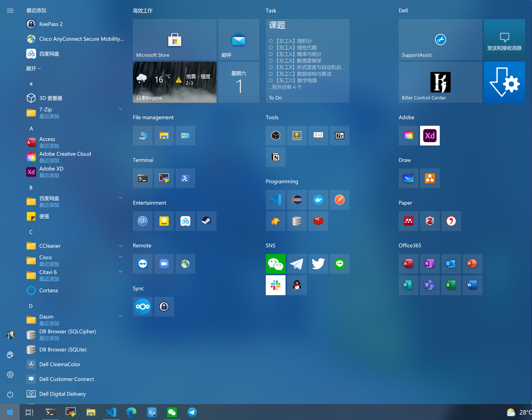Expand the Citavi 6 folder
The height and width of the screenshot is (420, 532).
121,272
